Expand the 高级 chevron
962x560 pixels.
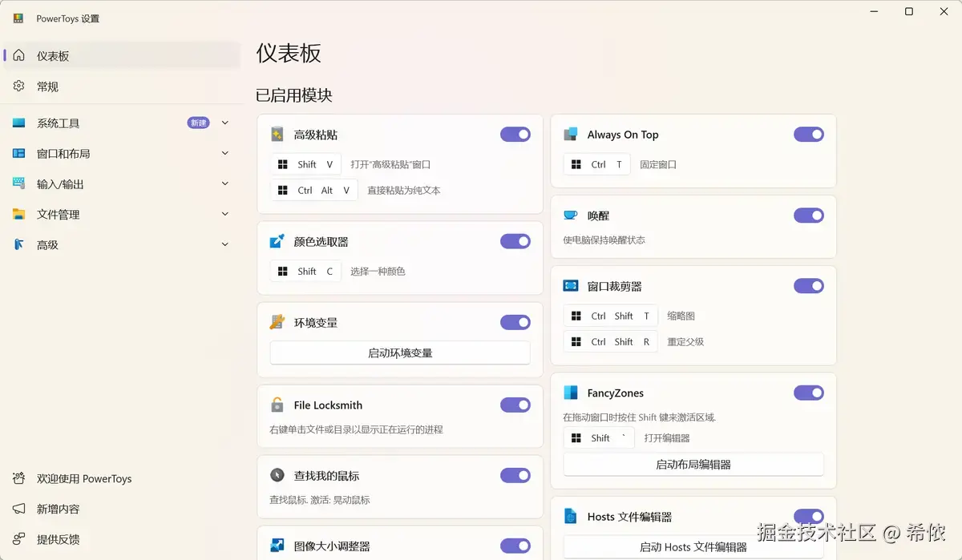click(225, 244)
